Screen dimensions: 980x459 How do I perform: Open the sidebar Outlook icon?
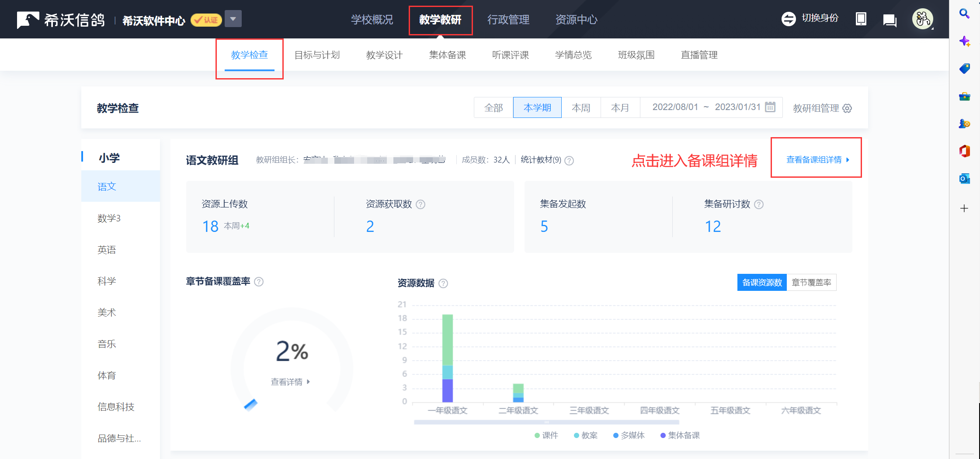[964, 179]
